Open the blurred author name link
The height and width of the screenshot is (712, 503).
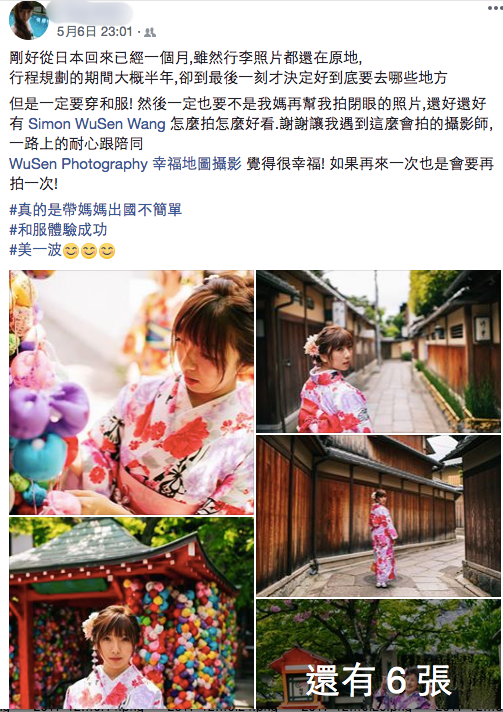point(91,13)
